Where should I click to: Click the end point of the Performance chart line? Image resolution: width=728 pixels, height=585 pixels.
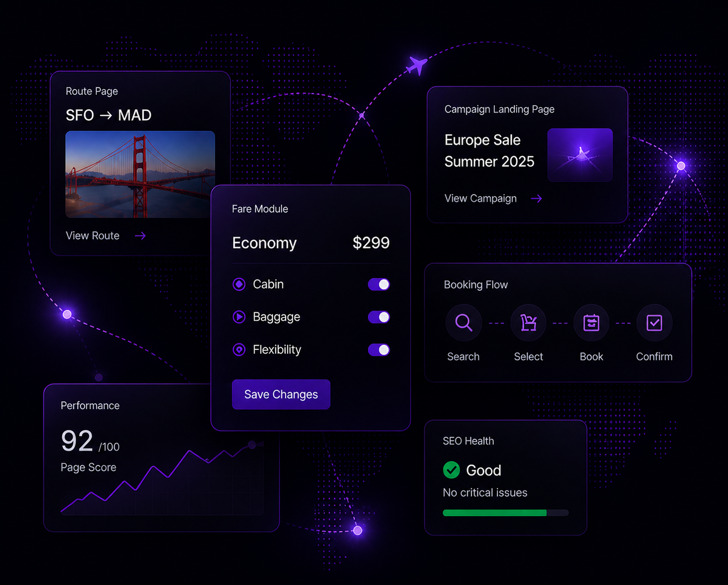252,444
